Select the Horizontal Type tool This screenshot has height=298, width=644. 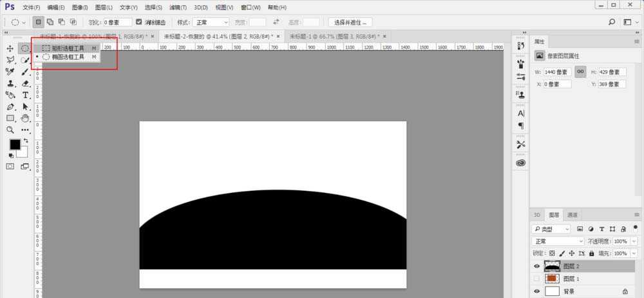[x=26, y=95]
